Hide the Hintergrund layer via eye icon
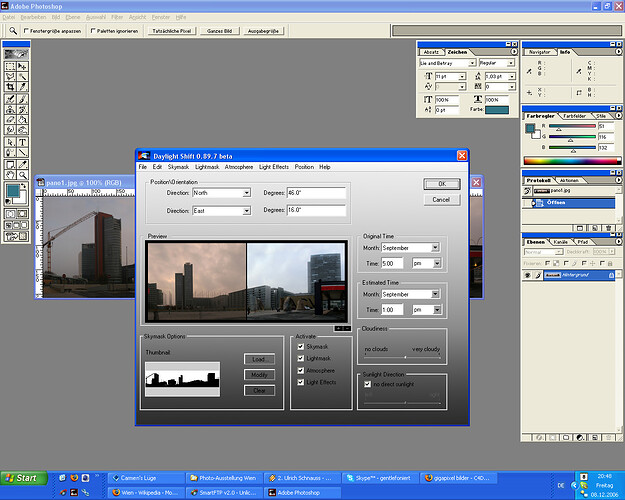This screenshot has width=625, height=500. (527, 275)
